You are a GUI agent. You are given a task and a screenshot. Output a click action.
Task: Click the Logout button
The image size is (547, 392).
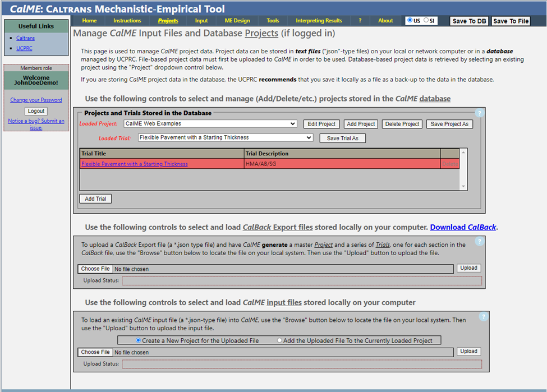coord(36,111)
